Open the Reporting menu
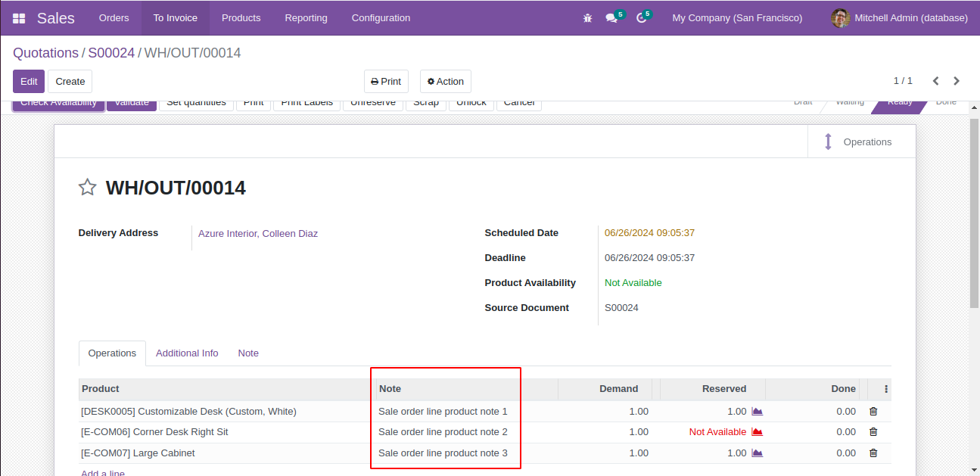980x476 pixels. click(x=306, y=18)
